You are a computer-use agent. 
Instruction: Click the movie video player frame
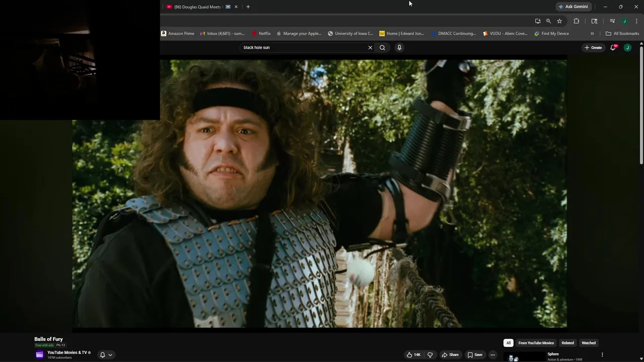pos(319,194)
